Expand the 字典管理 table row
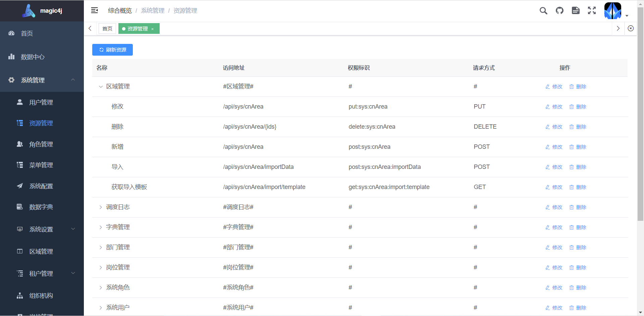 [x=101, y=227]
